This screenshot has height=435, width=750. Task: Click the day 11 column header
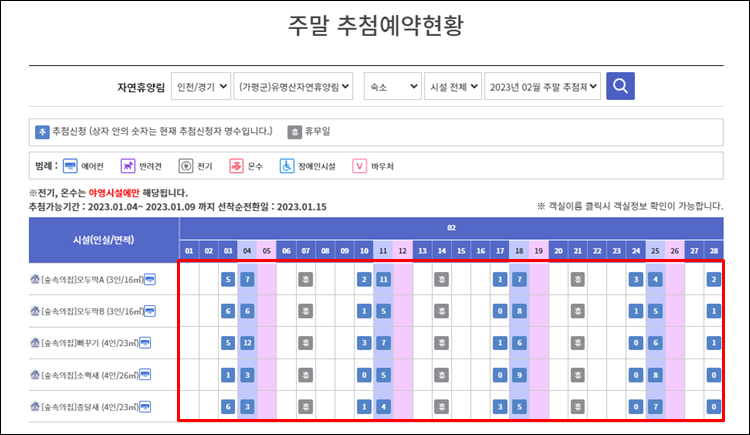[x=383, y=251]
